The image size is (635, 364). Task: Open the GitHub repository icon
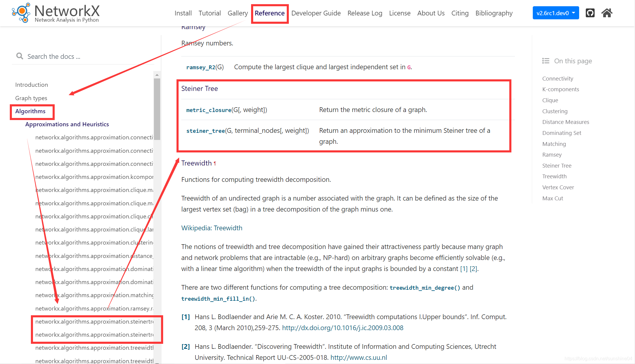point(590,13)
